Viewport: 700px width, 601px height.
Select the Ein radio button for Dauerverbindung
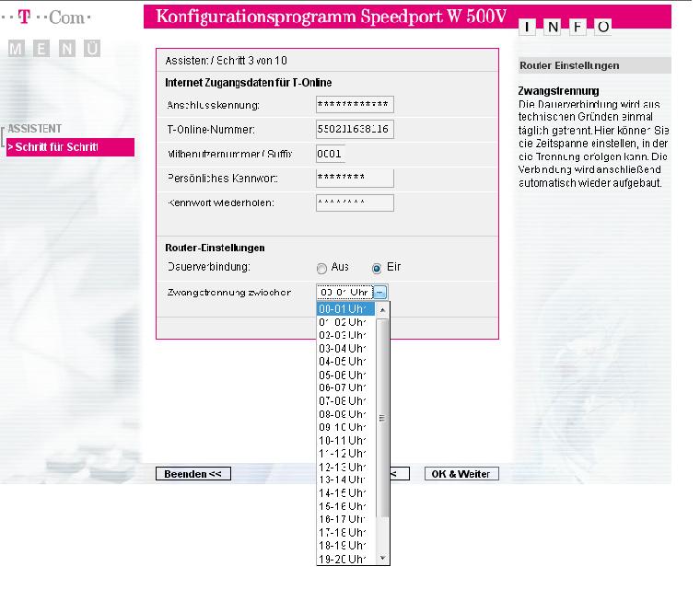377,269
